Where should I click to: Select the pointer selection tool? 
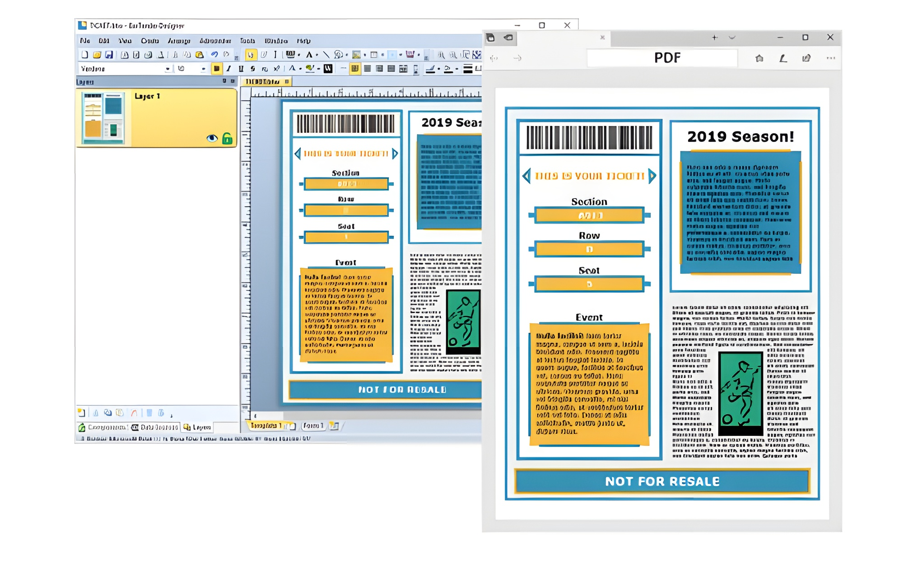tap(251, 55)
